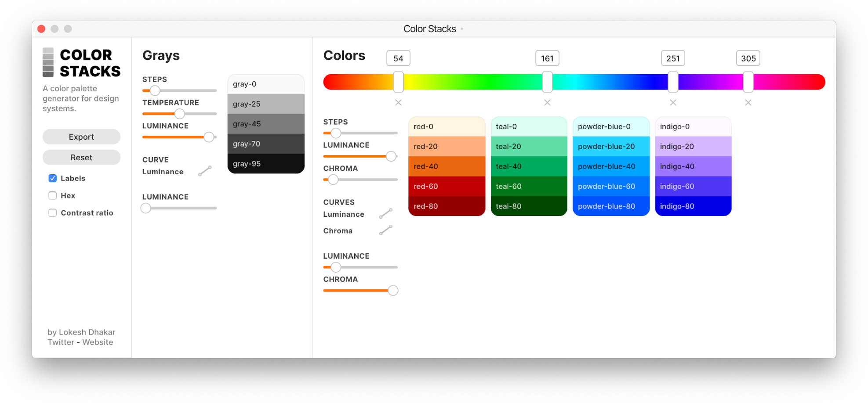This screenshot has height=403, width=868.
Task: Remove hue stop 161 with its X icon
Action: coord(547,103)
